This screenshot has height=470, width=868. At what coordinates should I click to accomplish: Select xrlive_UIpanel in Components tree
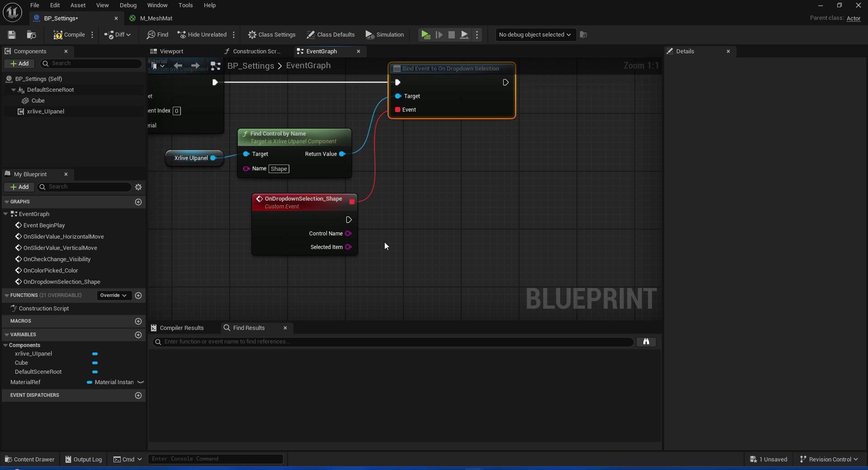45,112
